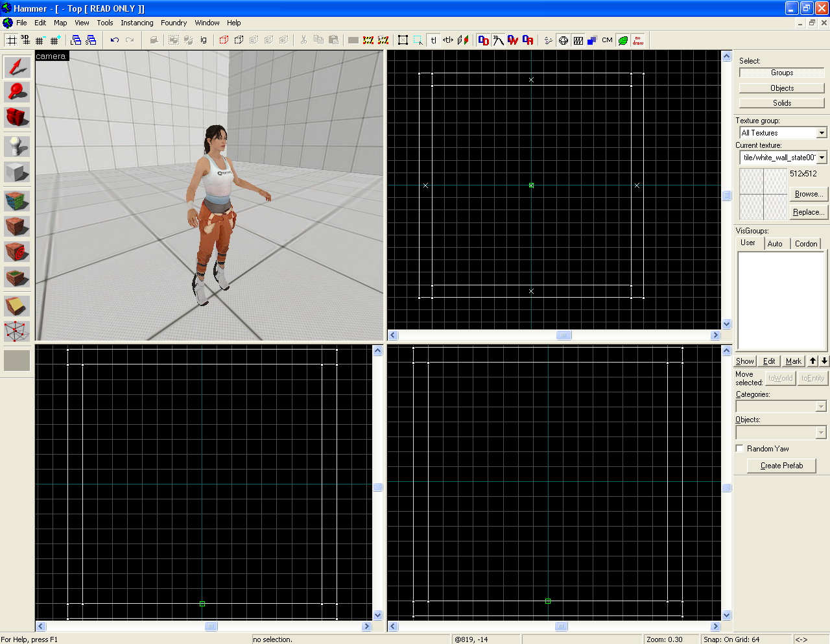This screenshot has height=644, width=830.
Task: Select the Toggle Texture Application tool
Action: click(x=17, y=201)
